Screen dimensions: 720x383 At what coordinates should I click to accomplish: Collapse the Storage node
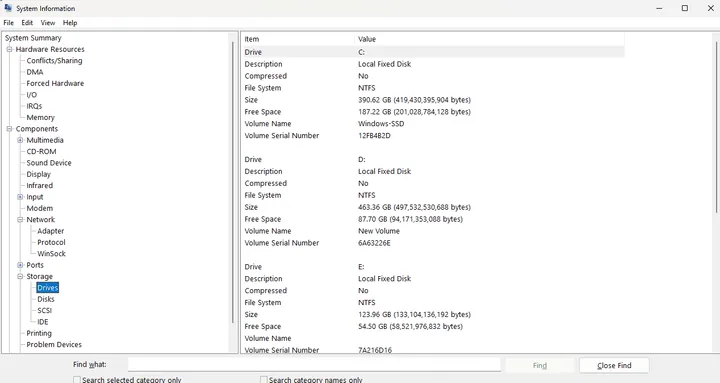tap(20, 276)
